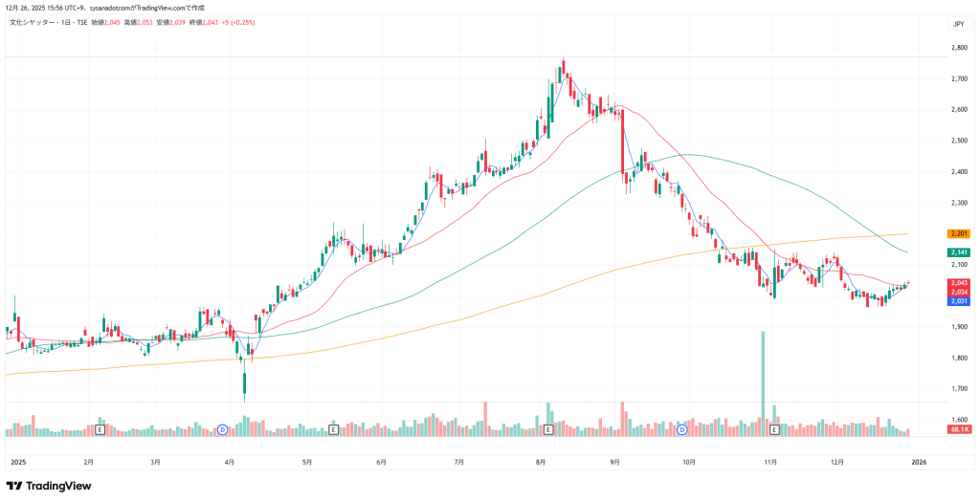Image resolution: width=980 pixels, height=502 pixels.
Task: Click the tallest volume bar near 11月
Action: [763, 382]
